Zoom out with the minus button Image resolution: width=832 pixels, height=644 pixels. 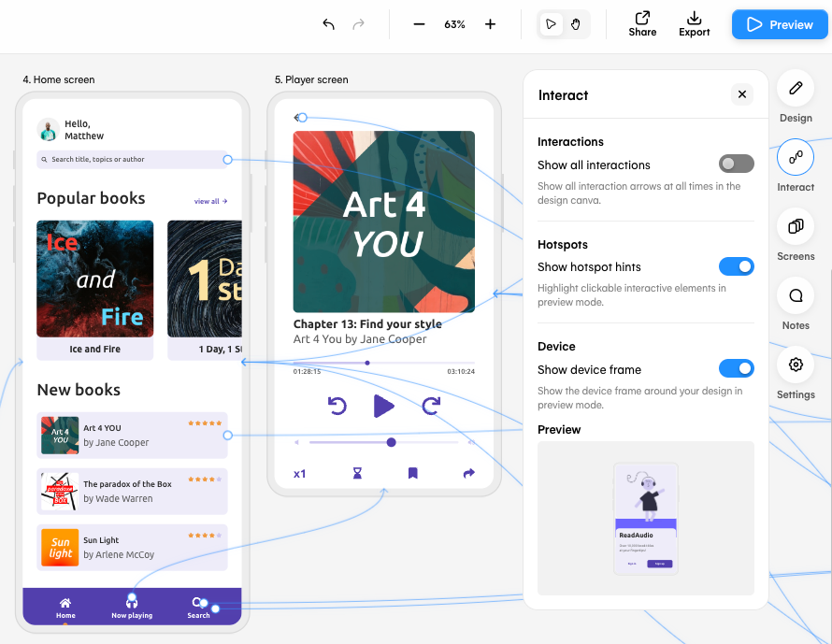pyautogui.click(x=419, y=24)
